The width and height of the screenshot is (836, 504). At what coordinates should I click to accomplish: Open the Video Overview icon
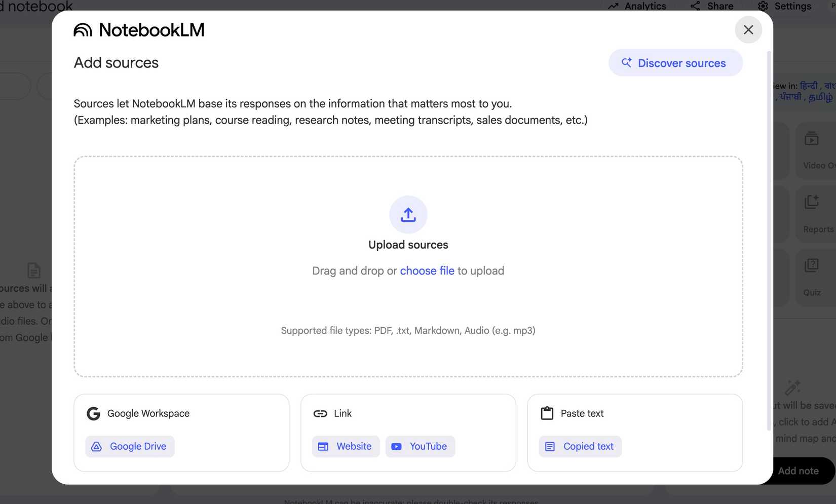(x=812, y=138)
